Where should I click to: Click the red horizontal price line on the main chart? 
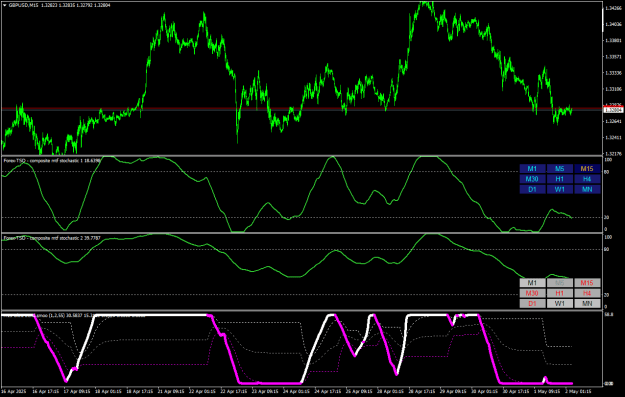pyautogui.click(x=302, y=108)
